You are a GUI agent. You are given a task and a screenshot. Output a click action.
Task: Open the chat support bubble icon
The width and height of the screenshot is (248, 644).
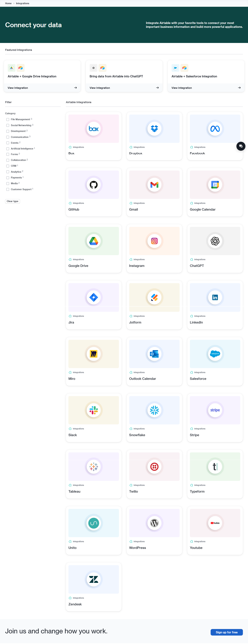(x=241, y=146)
